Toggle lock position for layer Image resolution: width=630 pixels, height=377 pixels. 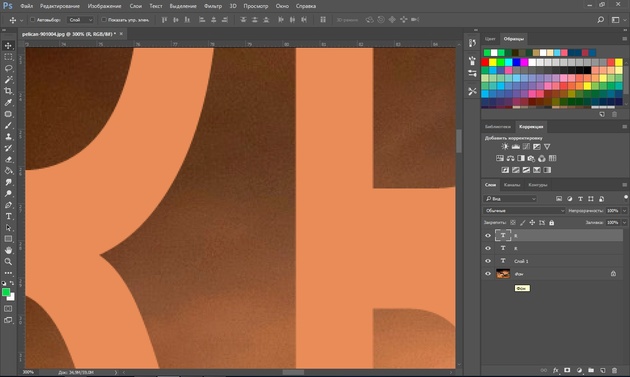tap(532, 222)
